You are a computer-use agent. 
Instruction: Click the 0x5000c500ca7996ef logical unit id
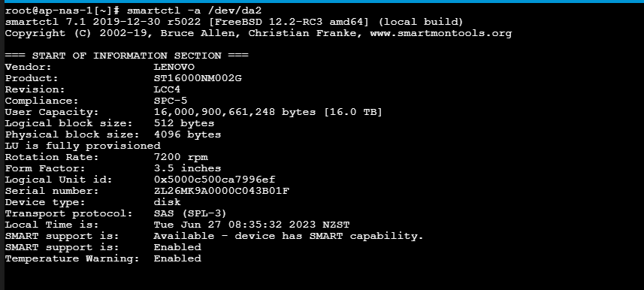214,180
